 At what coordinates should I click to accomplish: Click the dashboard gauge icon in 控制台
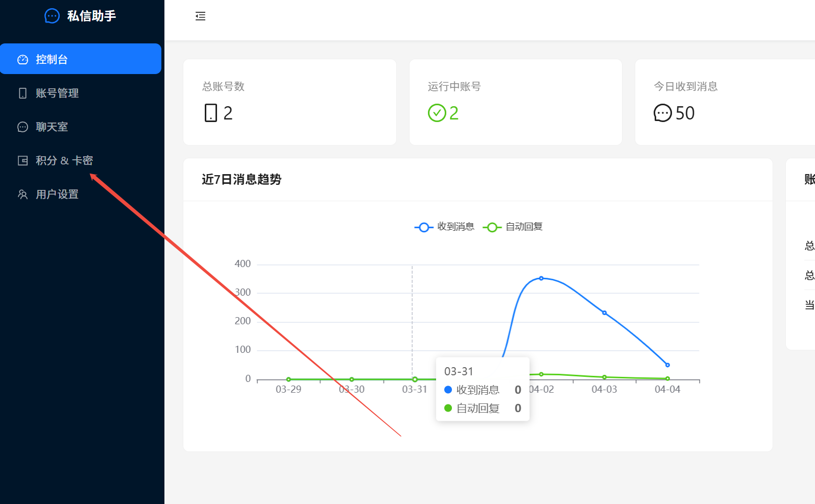22,59
